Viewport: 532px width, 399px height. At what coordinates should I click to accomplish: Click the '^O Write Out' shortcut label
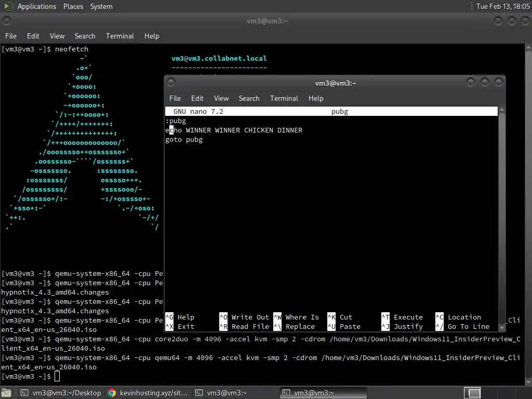pyautogui.click(x=244, y=317)
